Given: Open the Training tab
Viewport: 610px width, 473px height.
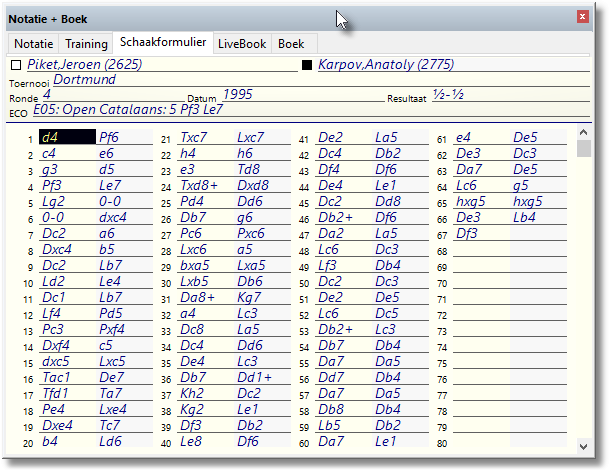Looking at the screenshot, I should [x=86, y=44].
